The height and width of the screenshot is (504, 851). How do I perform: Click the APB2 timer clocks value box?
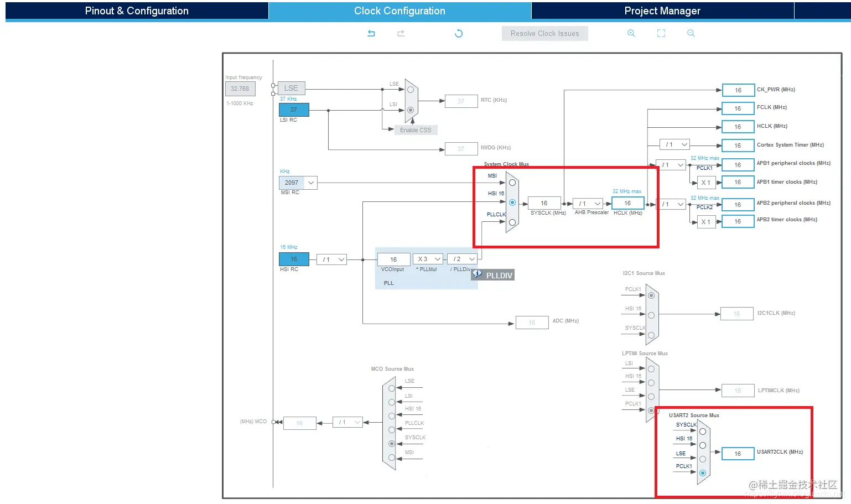click(x=738, y=221)
